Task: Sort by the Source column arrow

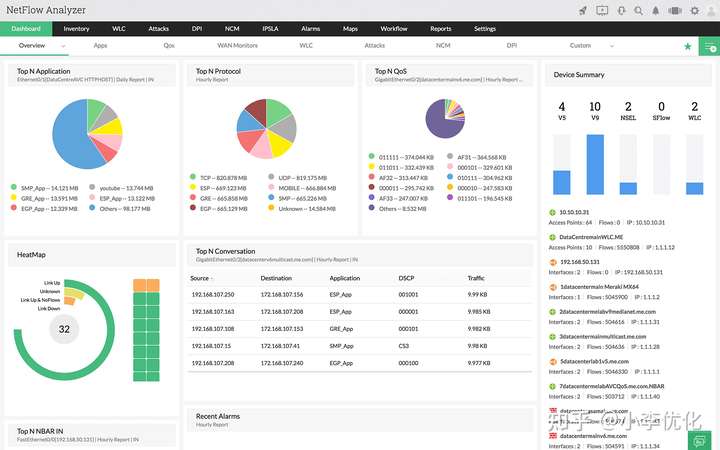Action: click(x=212, y=279)
